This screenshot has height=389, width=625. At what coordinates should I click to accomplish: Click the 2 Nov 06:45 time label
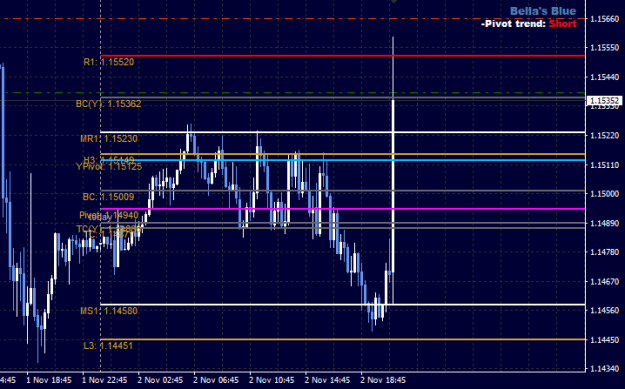click(x=216, y=380)
